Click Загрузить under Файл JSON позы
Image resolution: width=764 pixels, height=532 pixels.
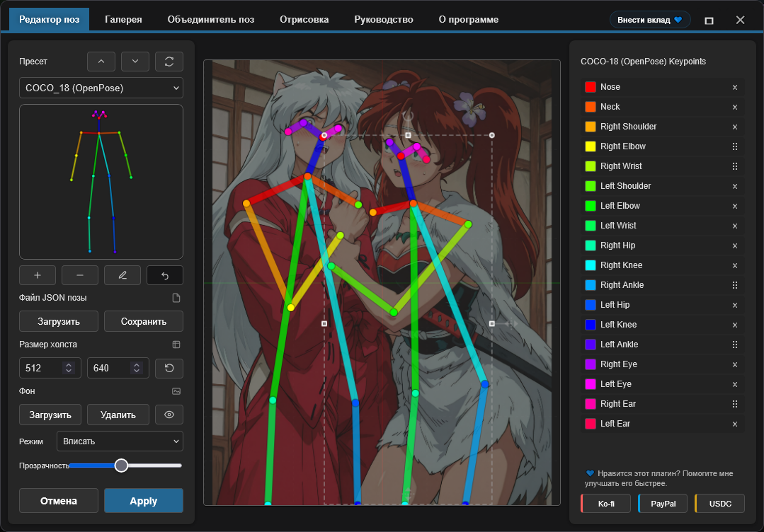[x=59, y=321]
